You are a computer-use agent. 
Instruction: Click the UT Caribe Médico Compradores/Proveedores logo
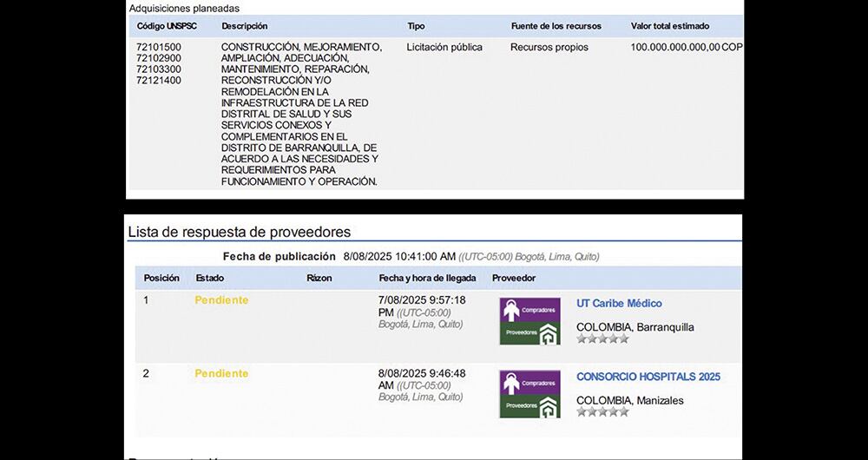(529, 321)
